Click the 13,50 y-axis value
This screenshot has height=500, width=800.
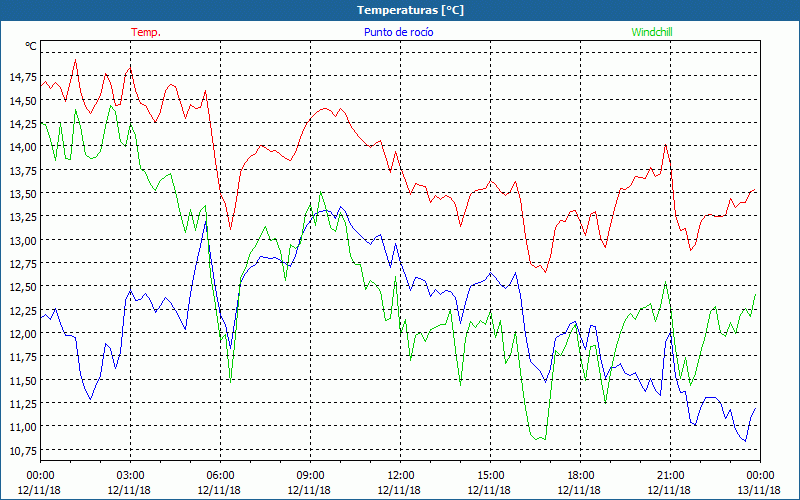point(23,193)
